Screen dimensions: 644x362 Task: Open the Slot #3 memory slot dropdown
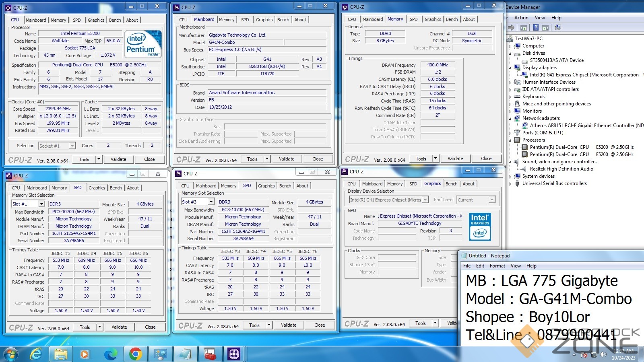211,202
